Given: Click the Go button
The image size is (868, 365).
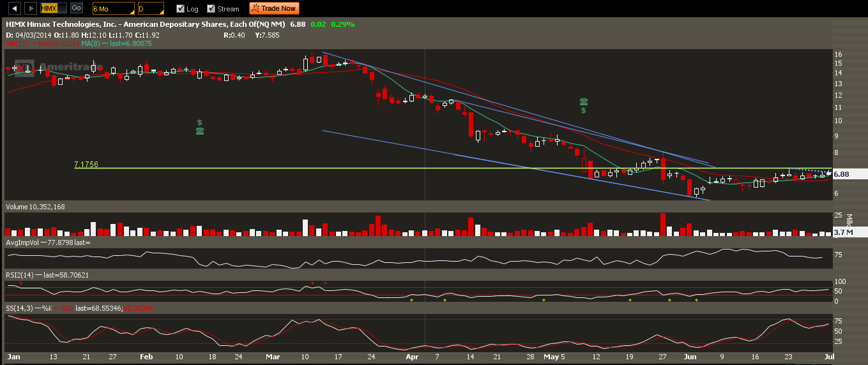Looking at the screenshot, I should [76, 8].
